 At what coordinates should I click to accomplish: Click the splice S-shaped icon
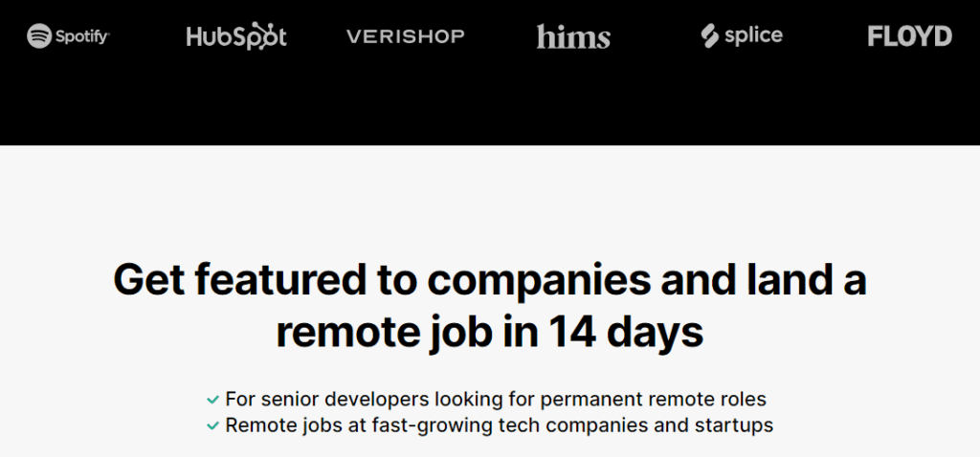pos(709,36)
